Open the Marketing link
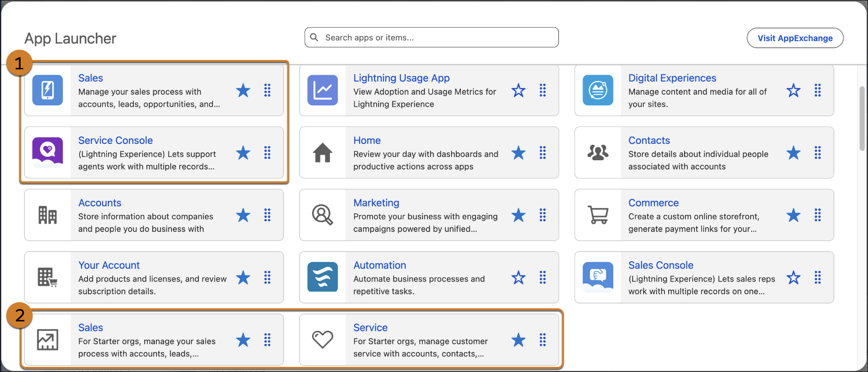 (376, 202)
